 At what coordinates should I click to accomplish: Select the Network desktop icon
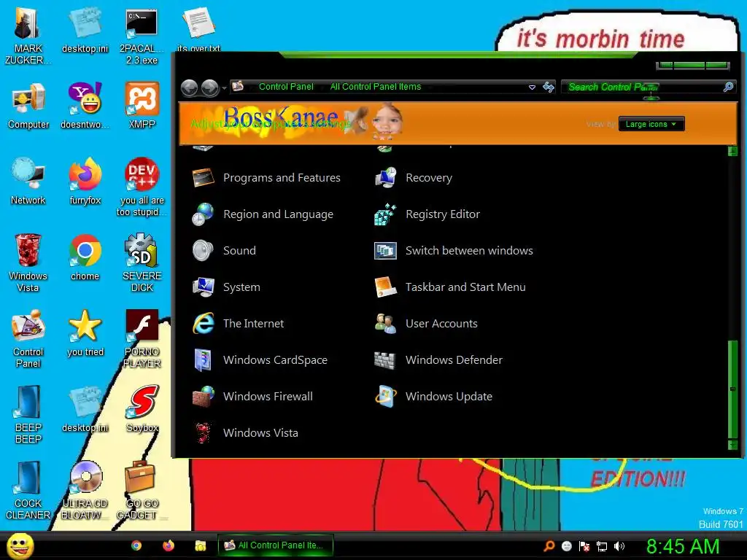click(x=28, y=181)
